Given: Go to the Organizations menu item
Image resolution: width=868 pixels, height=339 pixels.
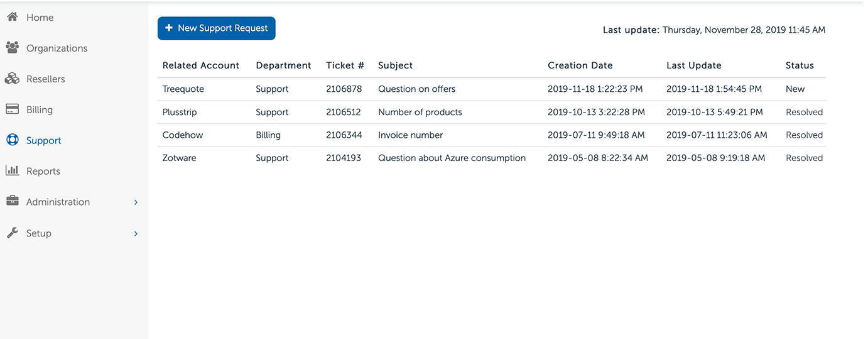Looking at the screenshot, I should (57, 48).
